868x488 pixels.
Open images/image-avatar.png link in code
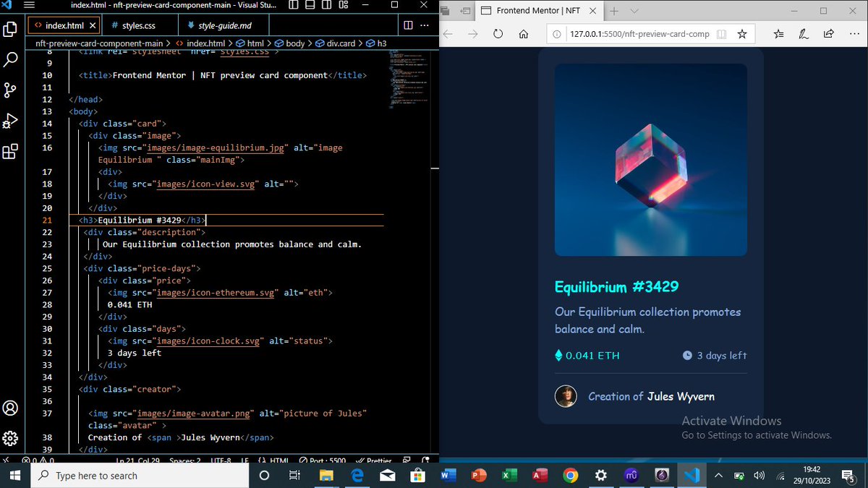(x=193, y=413)
